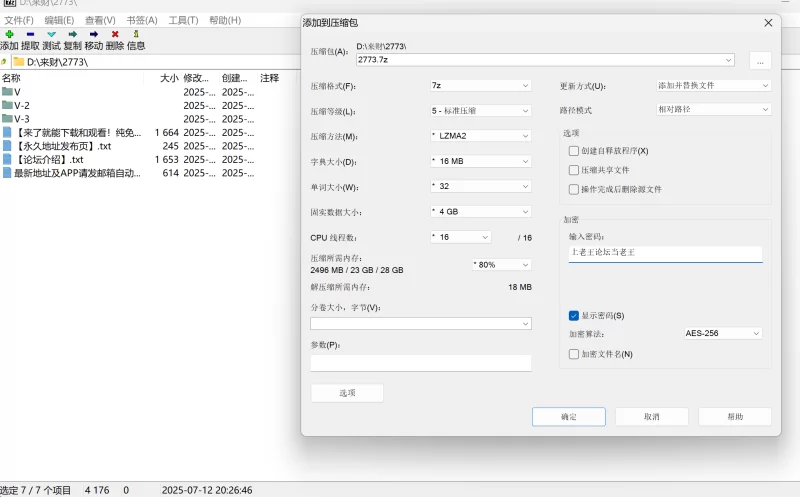800x497 pixels.
Task: Click the Test (测试) toolbar icon
Action: point(52,34)
